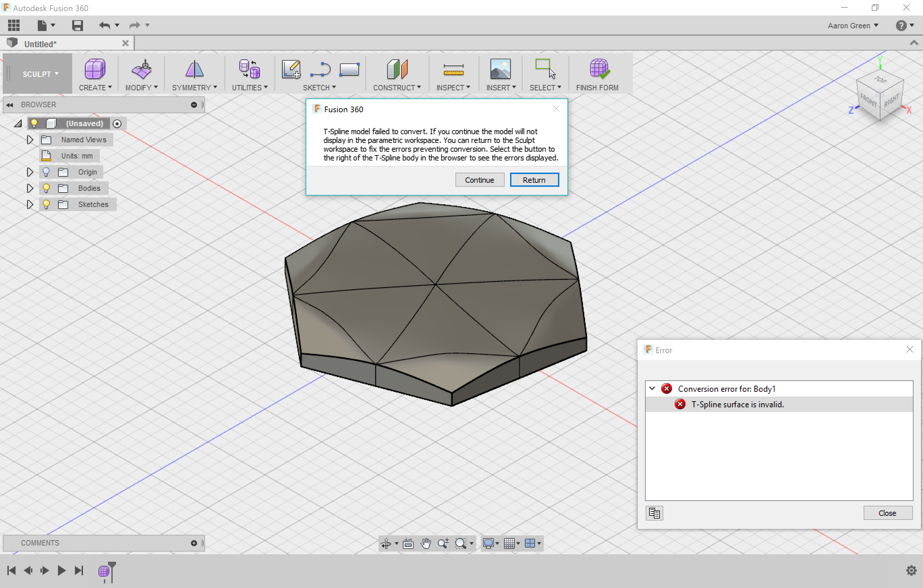Click the Symmetry mirror icon
923x588 pixels.
194,69
